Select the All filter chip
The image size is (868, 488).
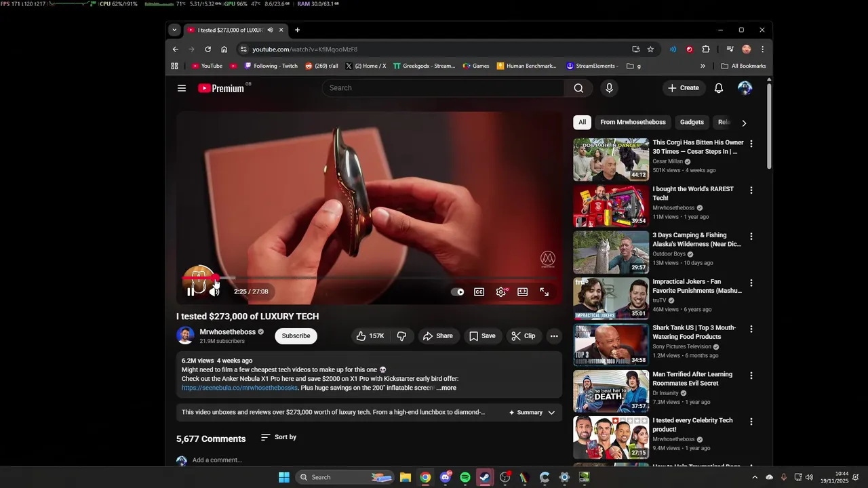point(582,122)
